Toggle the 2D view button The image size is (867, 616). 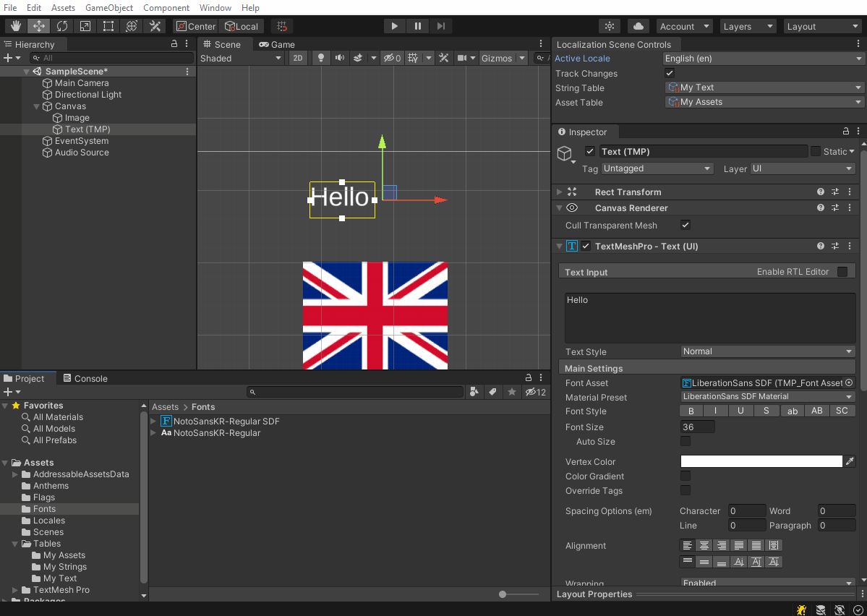(x=297, y=59)
